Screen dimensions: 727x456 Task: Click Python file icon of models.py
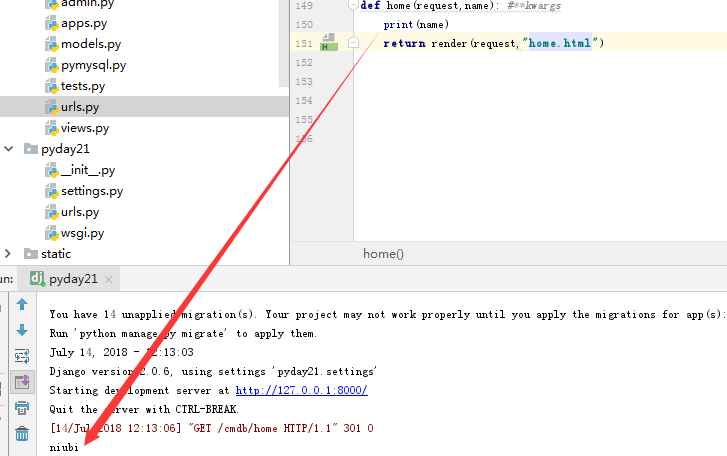click(51, 44)
